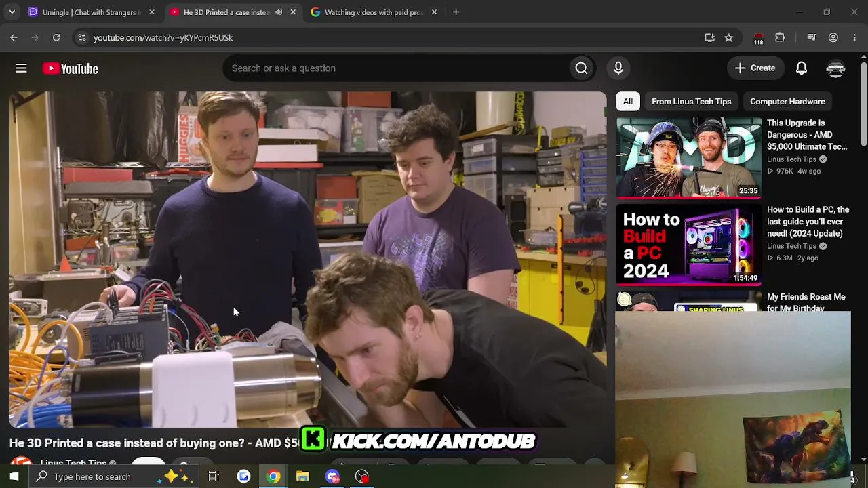Viewport: 868px width, 488px height.
Task: Open the Chrome three-dot menu
Action: click(x=854, y=37)
